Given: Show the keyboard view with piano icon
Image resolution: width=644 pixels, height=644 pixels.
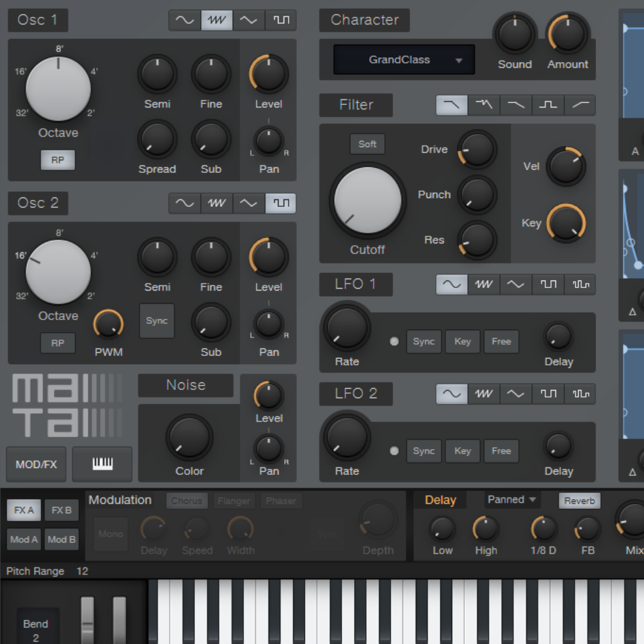Looking at the screenshot, I should (103, 464).
